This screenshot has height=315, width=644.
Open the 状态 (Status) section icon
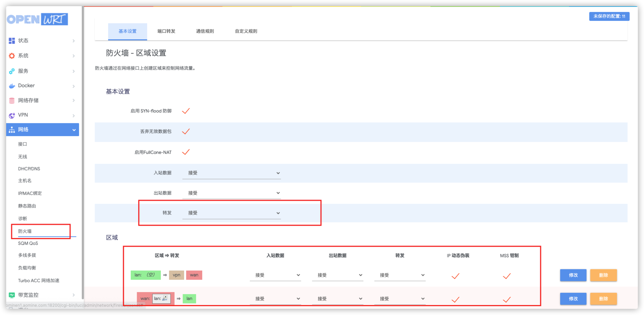click(x=11, y=41)
